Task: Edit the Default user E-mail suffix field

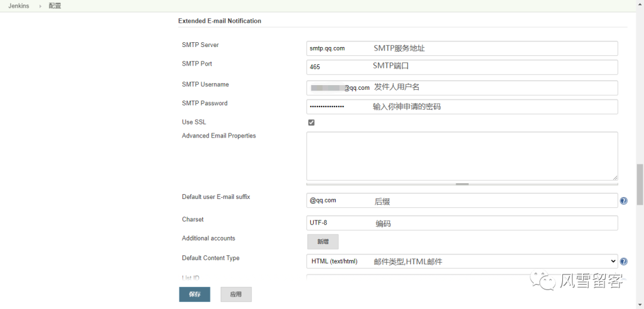Action: 462,201
